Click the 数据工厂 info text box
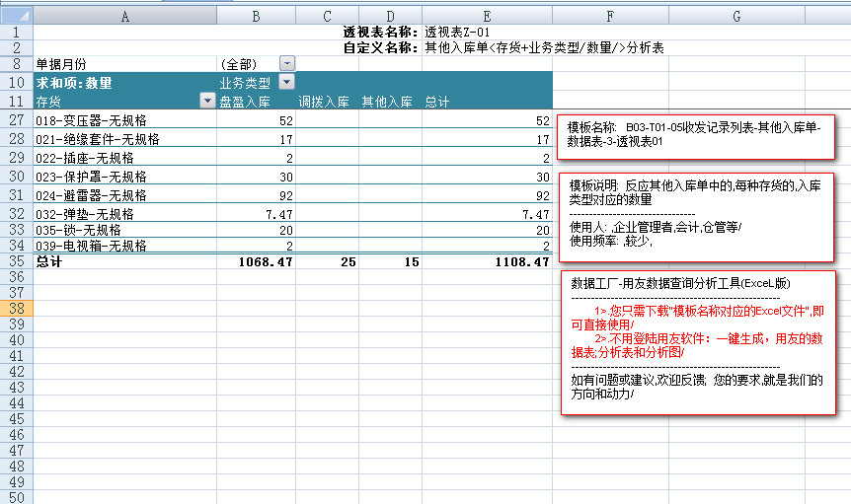 (697, 341)
